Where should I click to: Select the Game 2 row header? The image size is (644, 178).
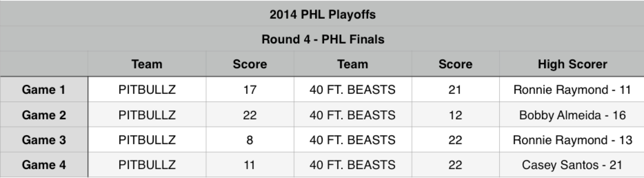coord(44,115)
